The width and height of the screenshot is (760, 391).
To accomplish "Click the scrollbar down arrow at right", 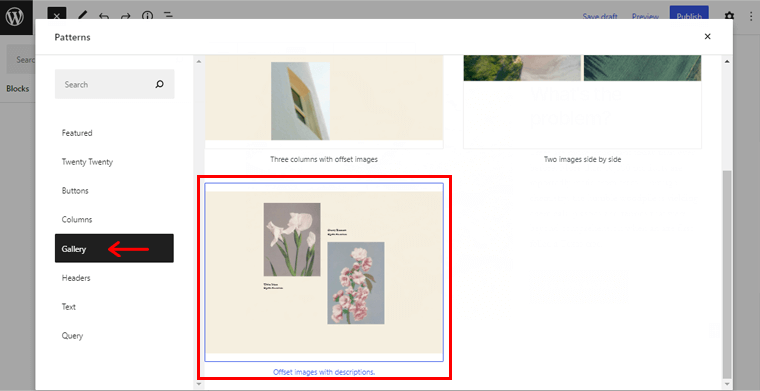I will tap(727, 384).
